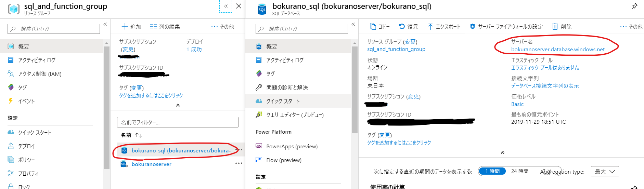Image resolution: width=644 pixels, height=189 pixels.
Task: Open その他 menu in SQL database toolbar
Action: tap(631, 27)
